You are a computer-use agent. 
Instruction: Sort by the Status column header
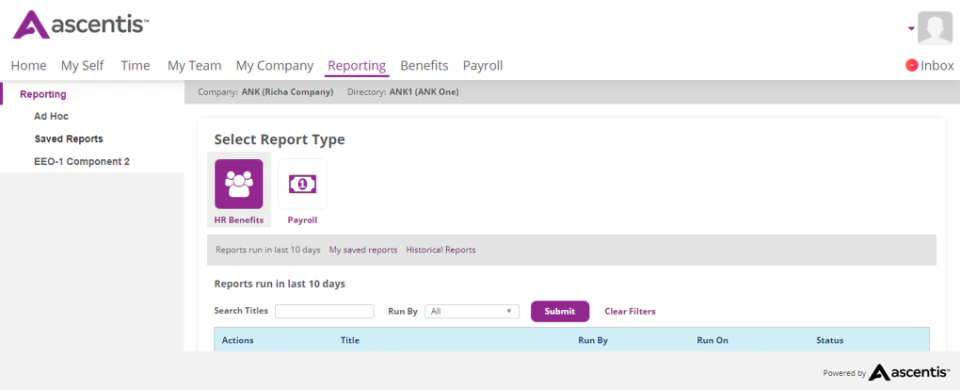[x=830, y=340]
